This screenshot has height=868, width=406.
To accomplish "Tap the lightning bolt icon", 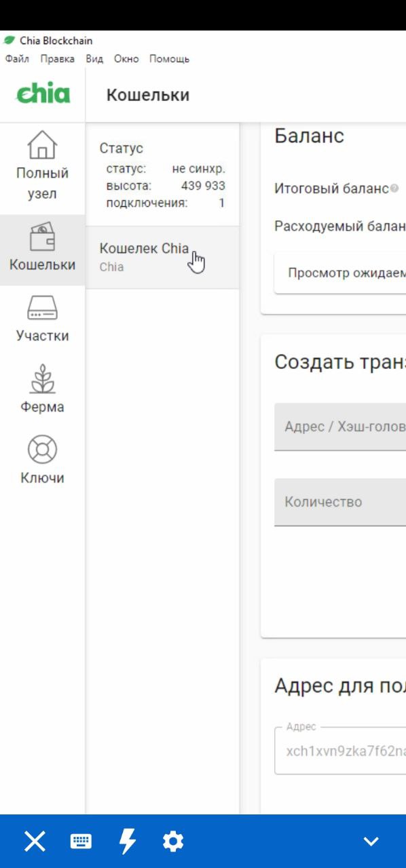I will [x=127, y=842].
